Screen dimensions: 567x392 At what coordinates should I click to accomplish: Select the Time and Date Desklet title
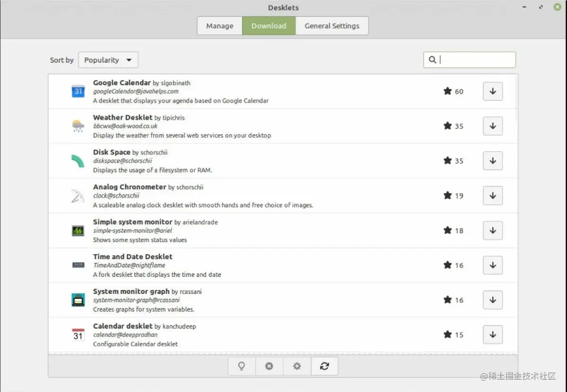[133, 256]
